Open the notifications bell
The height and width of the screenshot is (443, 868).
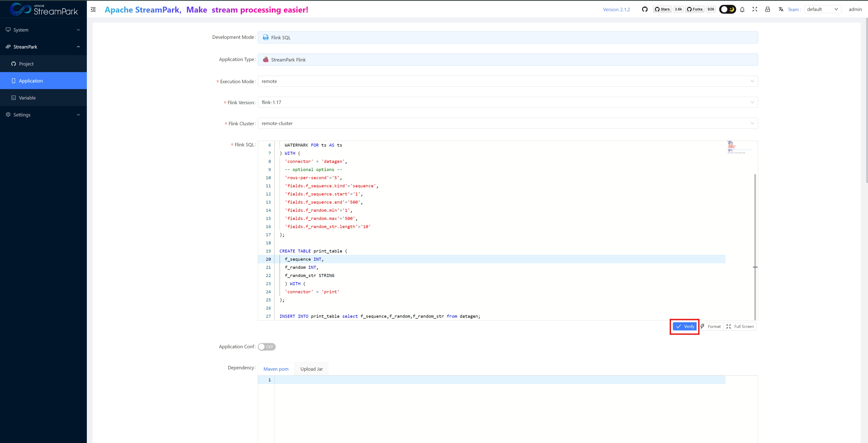point(742,10)
